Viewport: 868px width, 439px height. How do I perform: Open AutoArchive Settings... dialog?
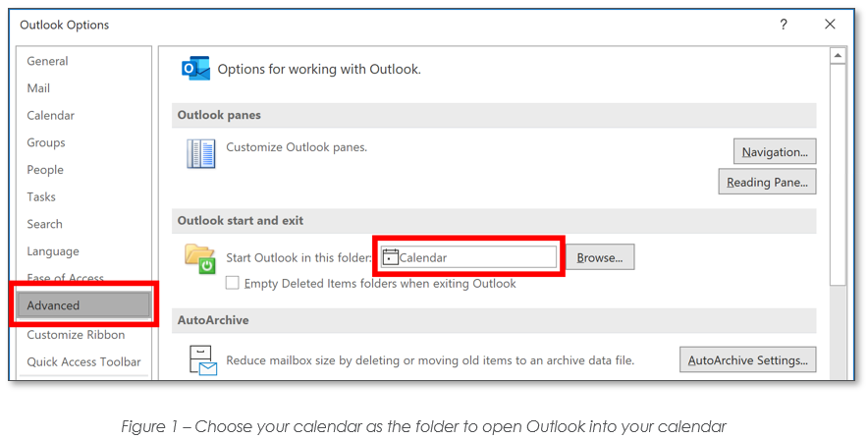[747, 359]
